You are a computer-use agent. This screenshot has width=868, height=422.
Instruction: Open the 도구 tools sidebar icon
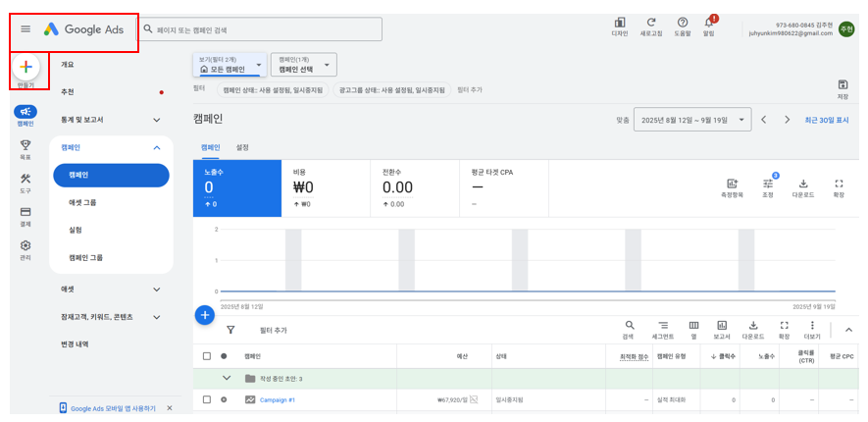tap(26, 179)
